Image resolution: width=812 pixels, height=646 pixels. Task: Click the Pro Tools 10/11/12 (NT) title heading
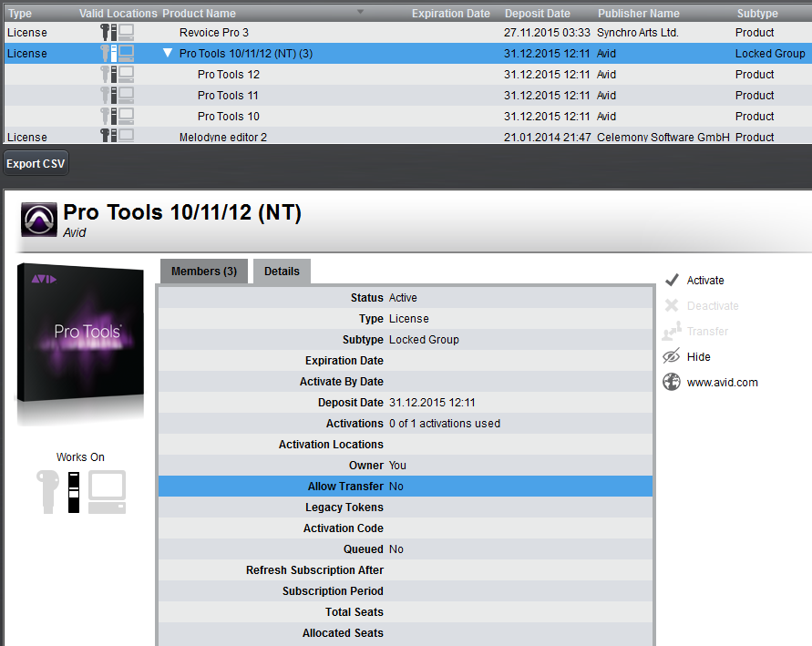click(182, 212)
